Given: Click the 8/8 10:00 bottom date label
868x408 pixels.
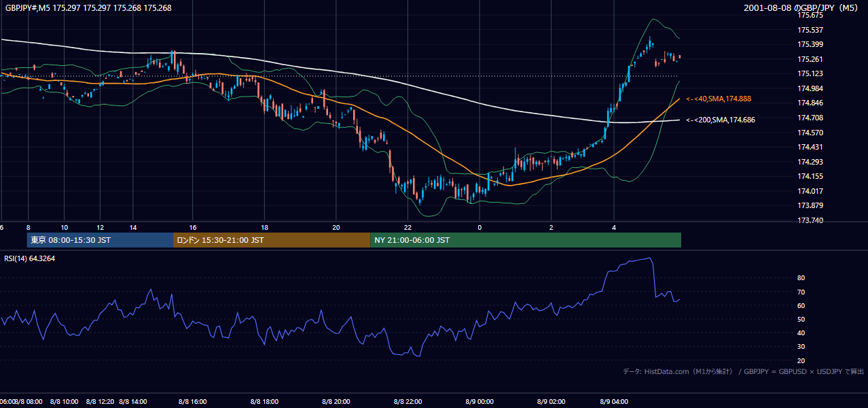Looking at the screenshot, I should coord(64,401).
